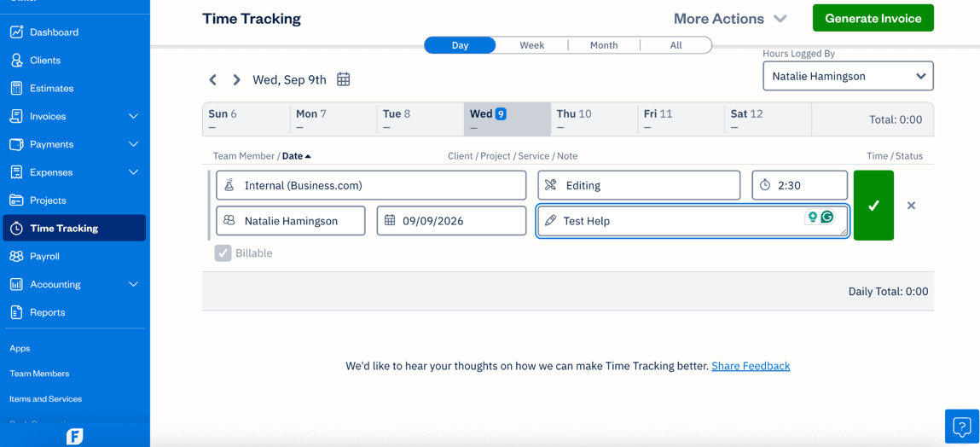Click the pencil icon in the note field
The width and height of the screenshot is (980, 447).
tap(551, 221)
